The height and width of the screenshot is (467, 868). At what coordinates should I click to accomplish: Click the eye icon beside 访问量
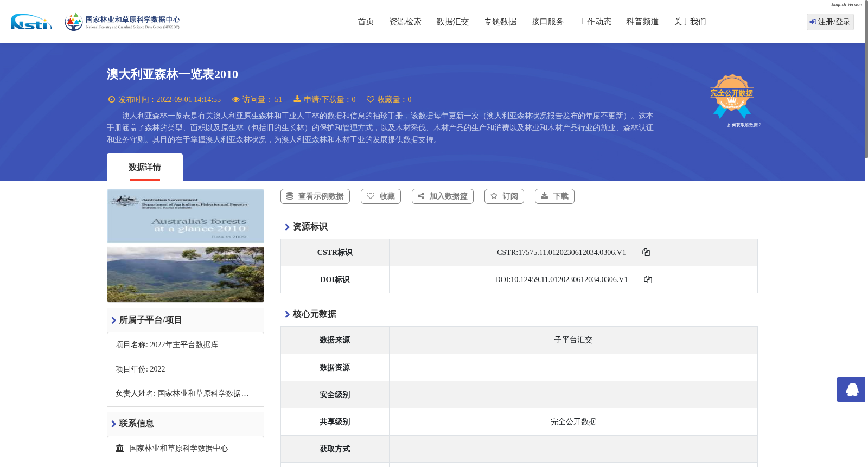tap(235, 99)
